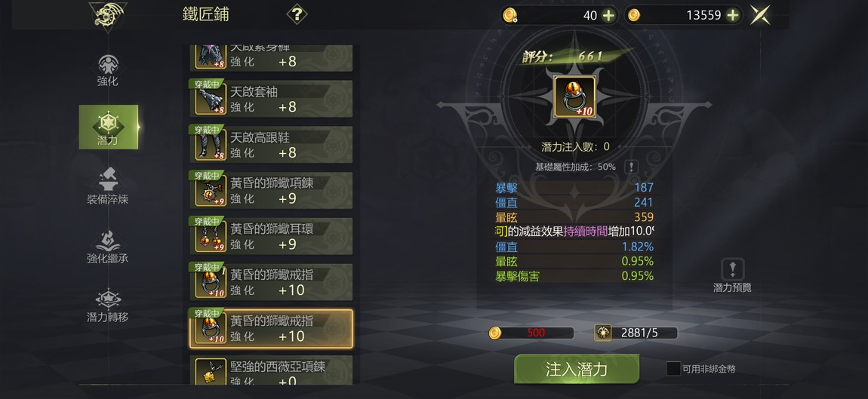Click the potential material icon beside 2881/5

coord(603,333)
